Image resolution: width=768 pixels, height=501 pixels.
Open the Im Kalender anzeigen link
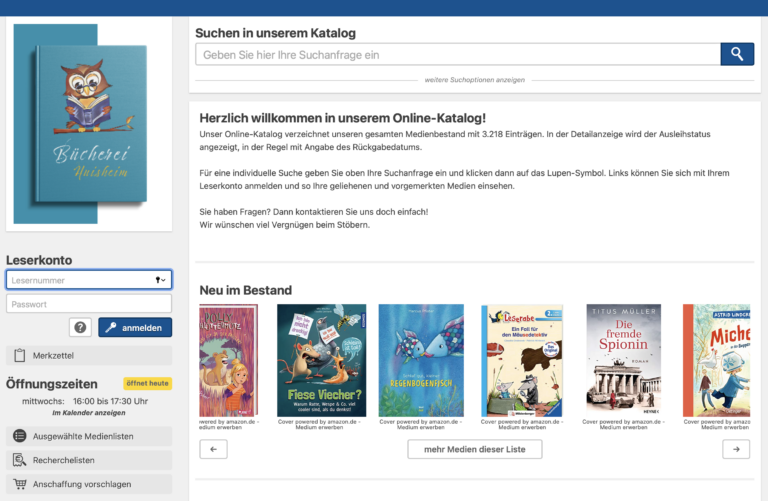pyautogui.click(x=89, y=412)
